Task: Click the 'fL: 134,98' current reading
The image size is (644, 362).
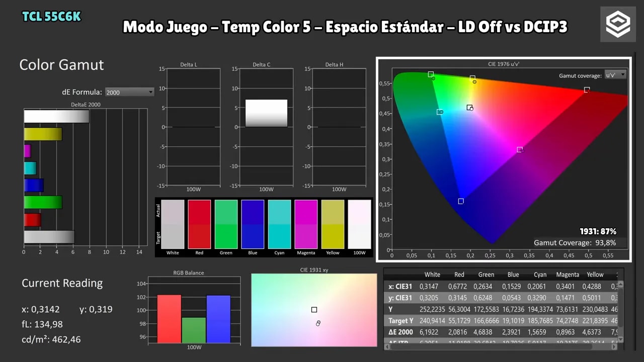Action: (42, 324)
